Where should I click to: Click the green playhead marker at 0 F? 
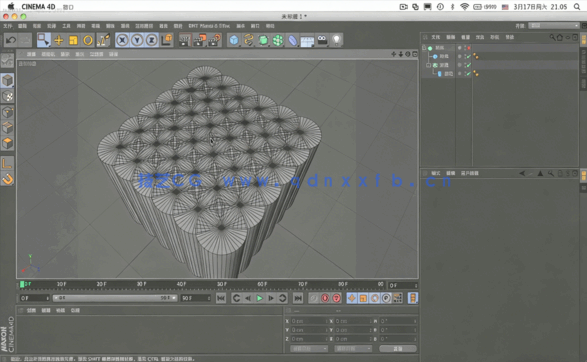[22, 285]
